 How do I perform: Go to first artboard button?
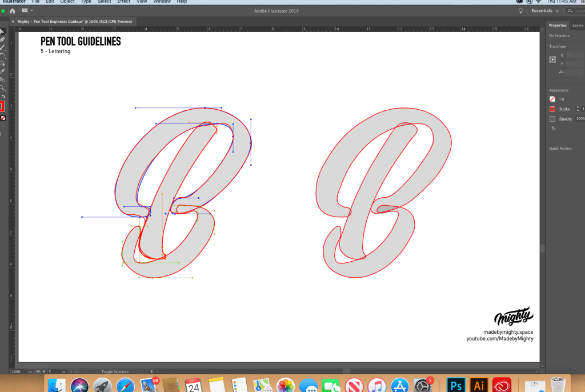point(38,371)
